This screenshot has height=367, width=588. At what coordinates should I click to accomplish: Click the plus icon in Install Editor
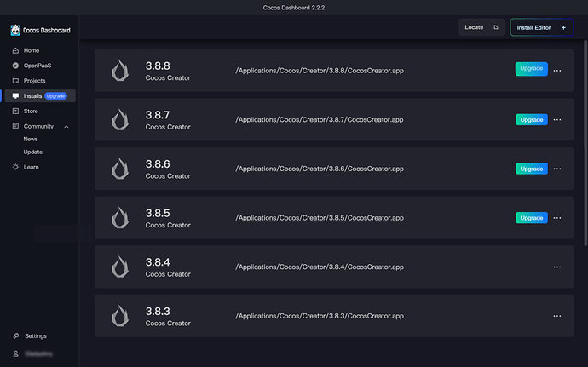coord(563,27)
